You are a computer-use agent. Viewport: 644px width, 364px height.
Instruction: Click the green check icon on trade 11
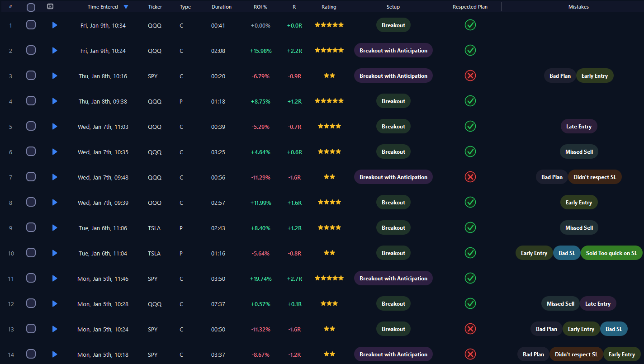[x=470, y=278]
